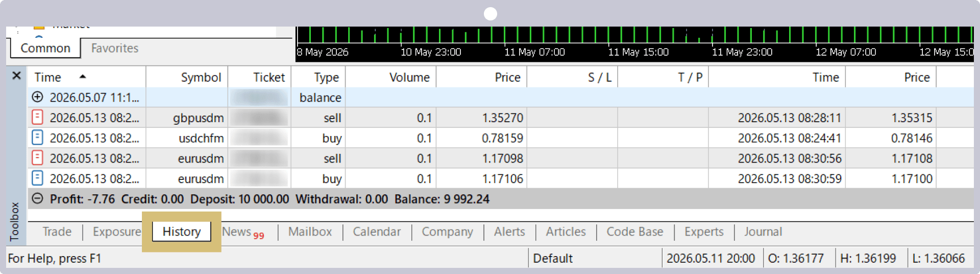
Task: Click chart time label 11 May 07:00
Action: (534, 52)
